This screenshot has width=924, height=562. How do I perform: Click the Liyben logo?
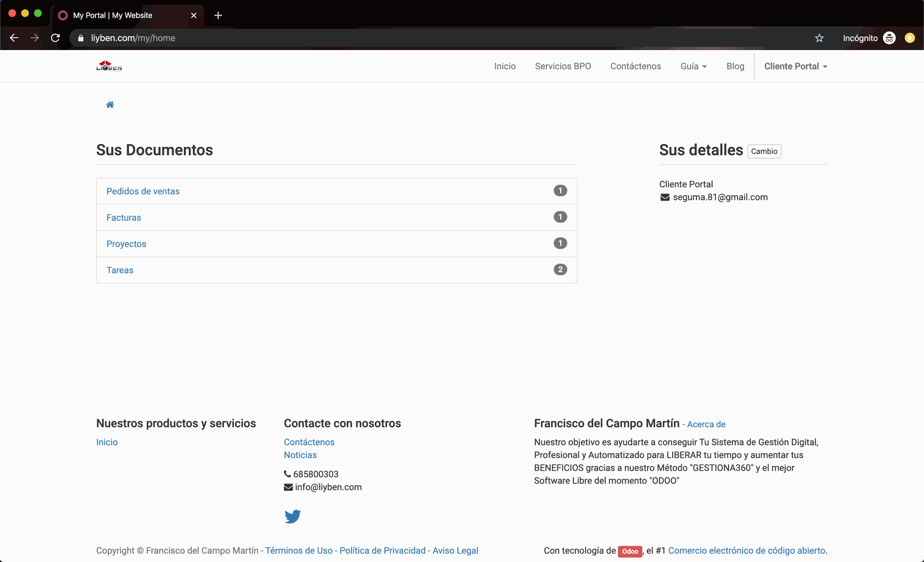(109, 66)
